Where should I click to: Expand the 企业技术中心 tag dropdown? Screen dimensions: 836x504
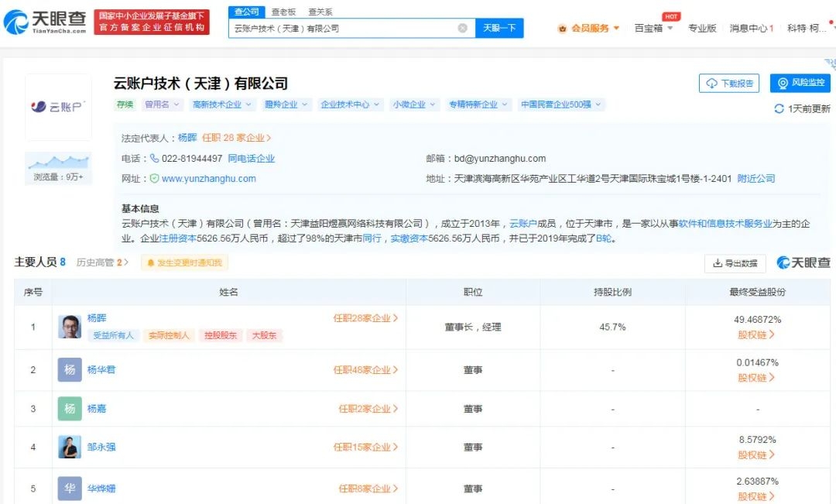point(350,105)
